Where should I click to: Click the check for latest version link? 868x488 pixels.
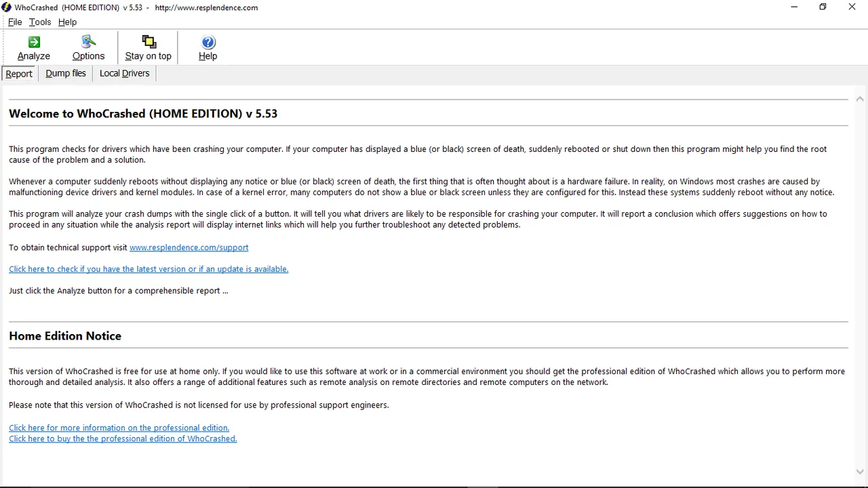point(149,269)
